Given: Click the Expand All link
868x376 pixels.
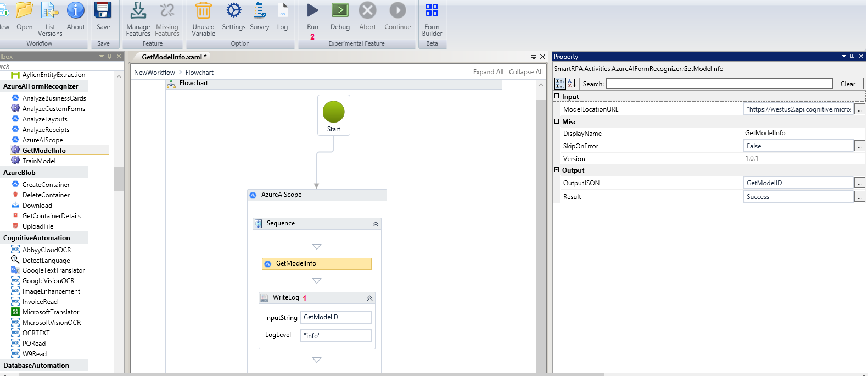Looking at the screenshot, I should point(488,72).
